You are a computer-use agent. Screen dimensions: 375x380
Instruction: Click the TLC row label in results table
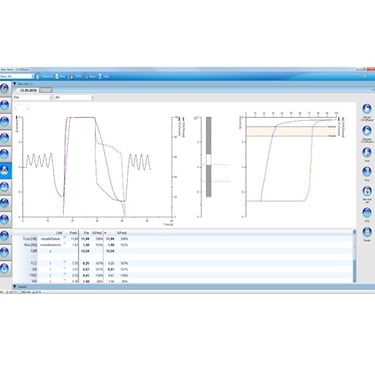tap(34, 263)
